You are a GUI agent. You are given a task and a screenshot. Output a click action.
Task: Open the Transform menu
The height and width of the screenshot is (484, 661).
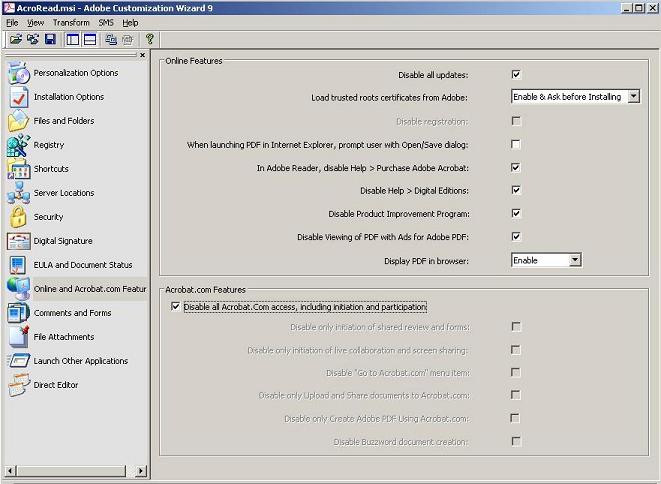pos(70,22)
